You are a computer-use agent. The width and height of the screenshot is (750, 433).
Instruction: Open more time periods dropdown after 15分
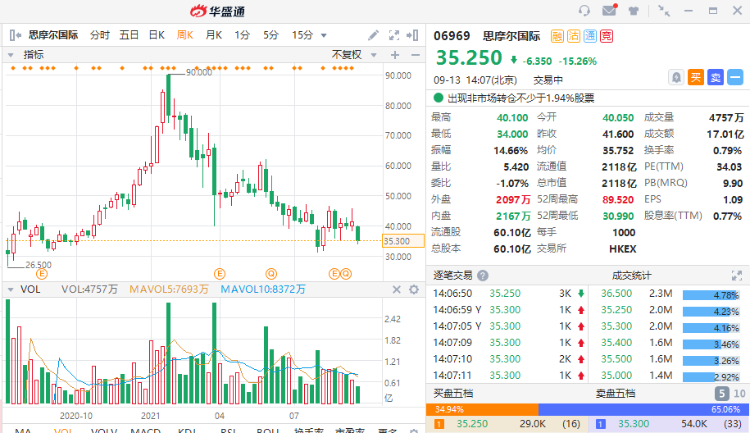click(x=324, y=35)
